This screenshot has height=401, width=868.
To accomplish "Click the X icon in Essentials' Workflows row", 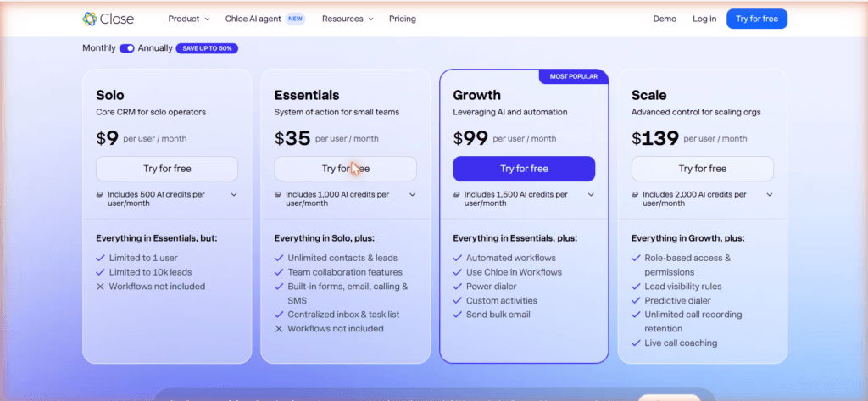I will coord(278,329).
